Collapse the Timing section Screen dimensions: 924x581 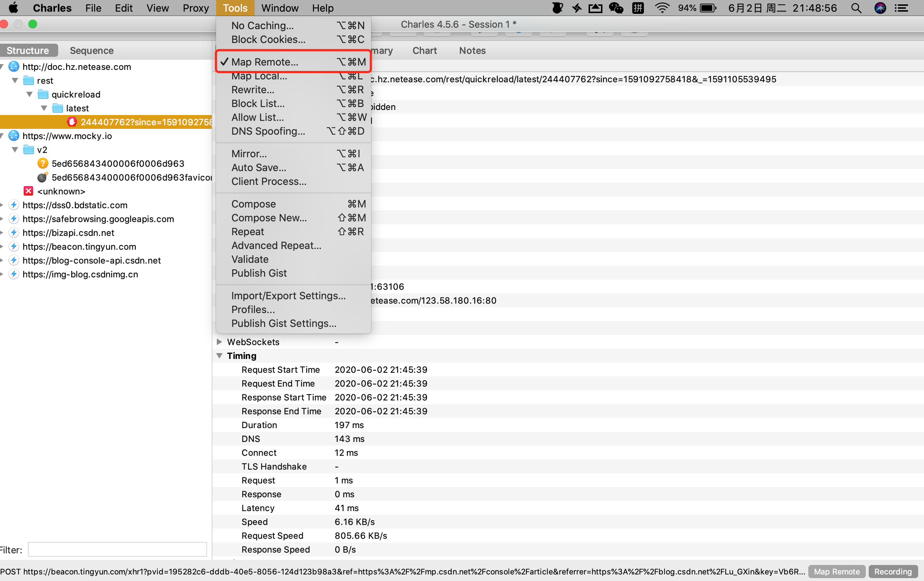coord(219,356)
